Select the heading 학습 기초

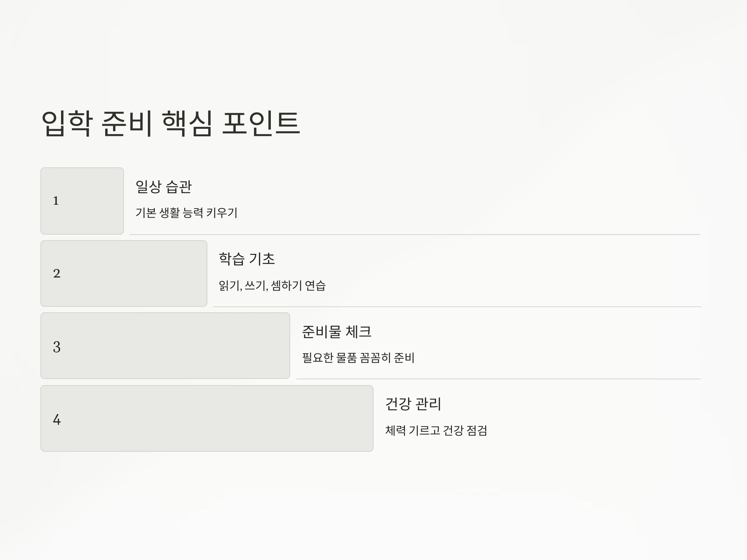[247, 259]
